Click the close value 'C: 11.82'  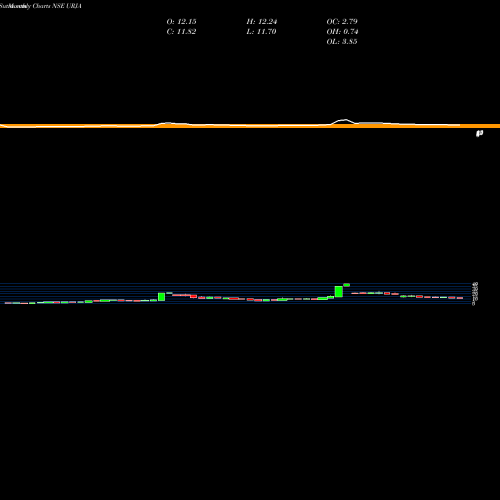[x=181, y=31]
